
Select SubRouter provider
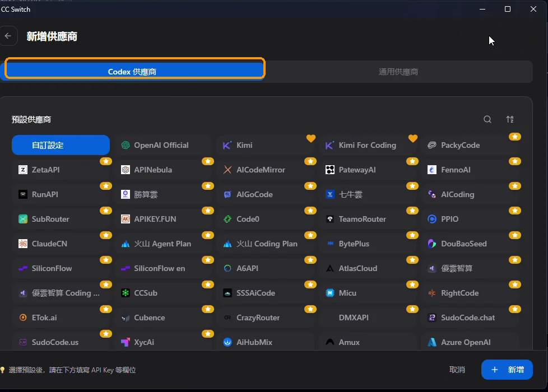[61, 219]
